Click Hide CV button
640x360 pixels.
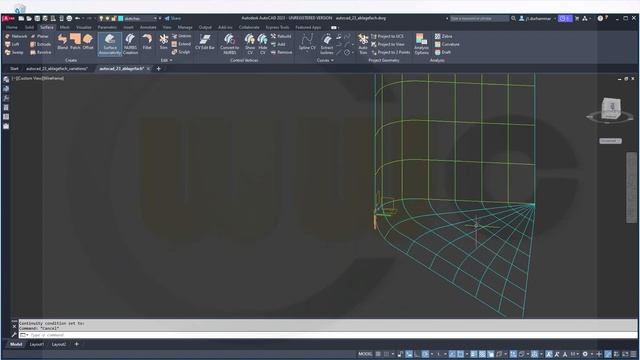click(x=262, y=44)
